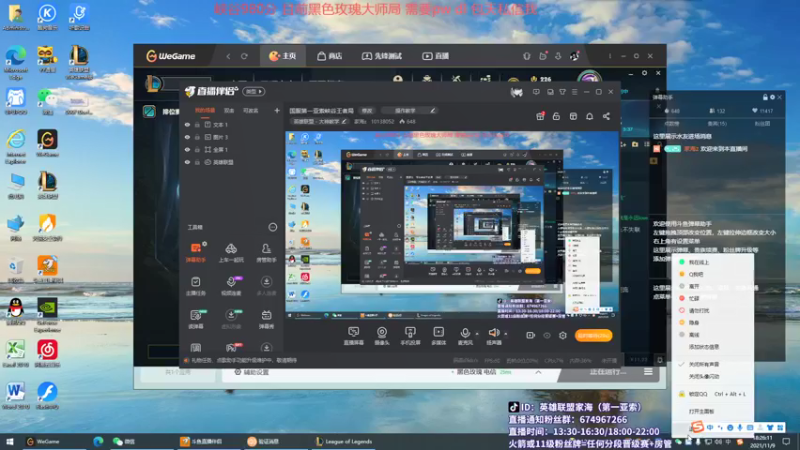Viewport: 800px width, 450px height.
Task: Toggle visibility of the 英雄联盟 layer
Action: pos(187,162)
